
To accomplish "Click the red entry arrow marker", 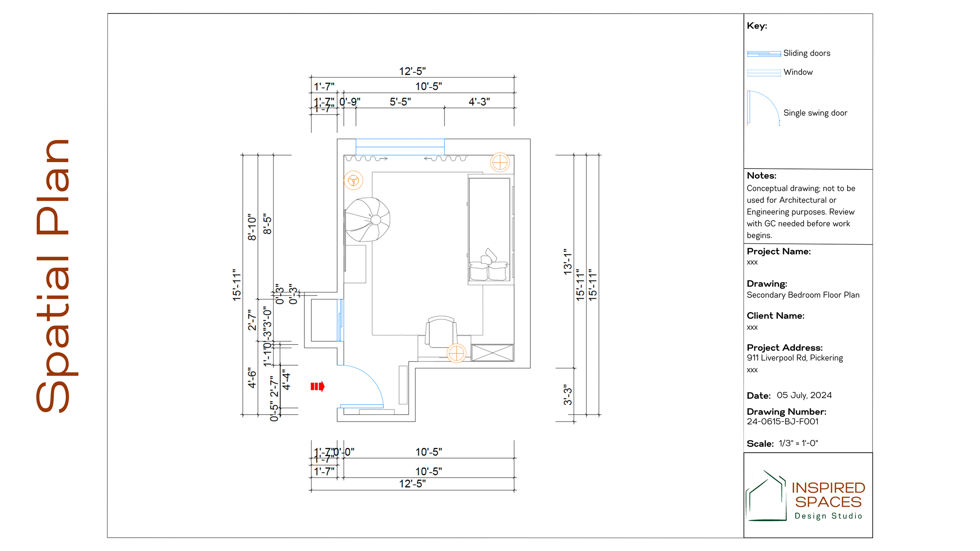I will tap(318, 386).
